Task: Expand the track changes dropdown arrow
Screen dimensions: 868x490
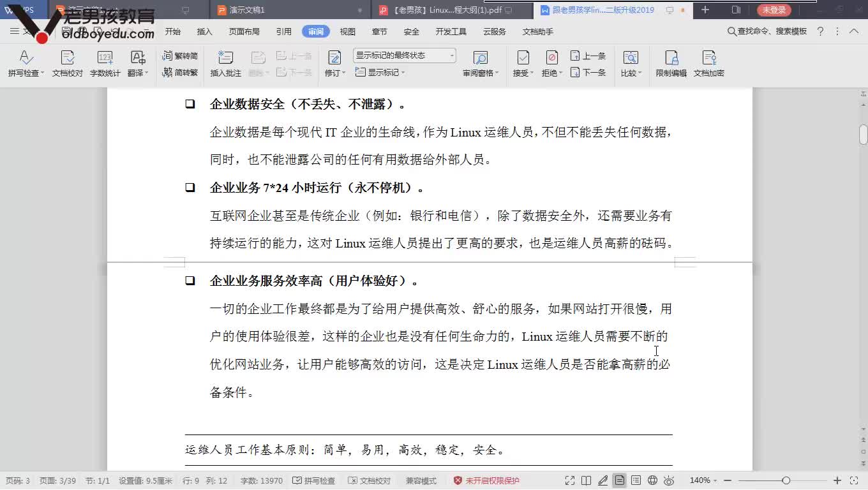Action: (x=343, y=73)
